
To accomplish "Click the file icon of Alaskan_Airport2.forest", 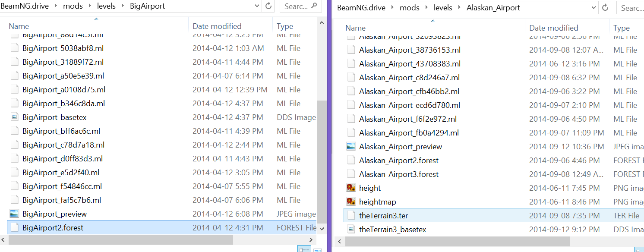I will pyautogui.click(x=351, y=161).
